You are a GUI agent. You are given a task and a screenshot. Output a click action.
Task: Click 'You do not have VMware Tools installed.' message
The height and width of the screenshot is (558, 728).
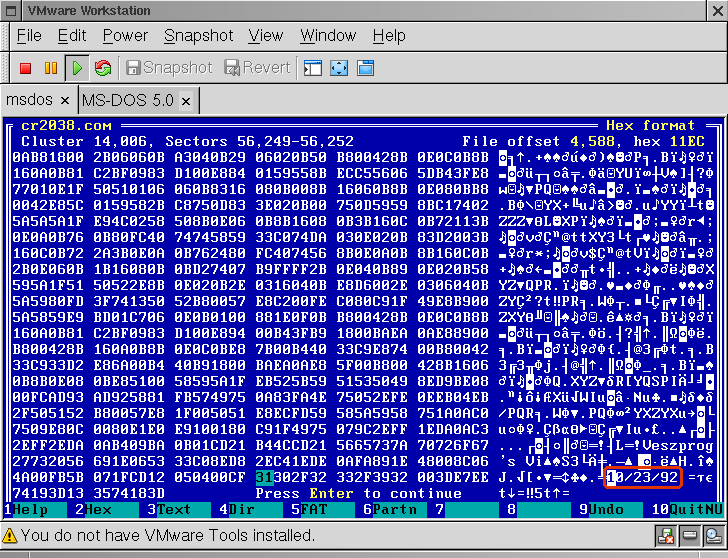click(168, 536)
